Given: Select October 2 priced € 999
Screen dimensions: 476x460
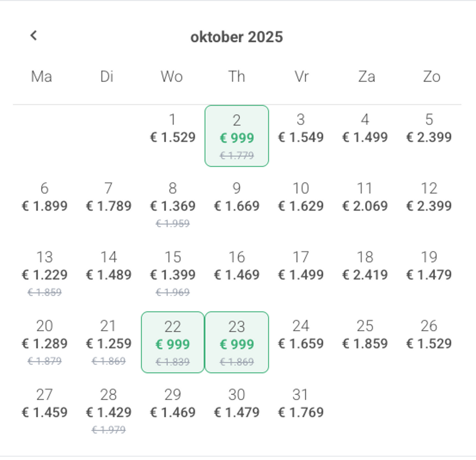Looking at the screenshot, I should click(x=237, y=136).
